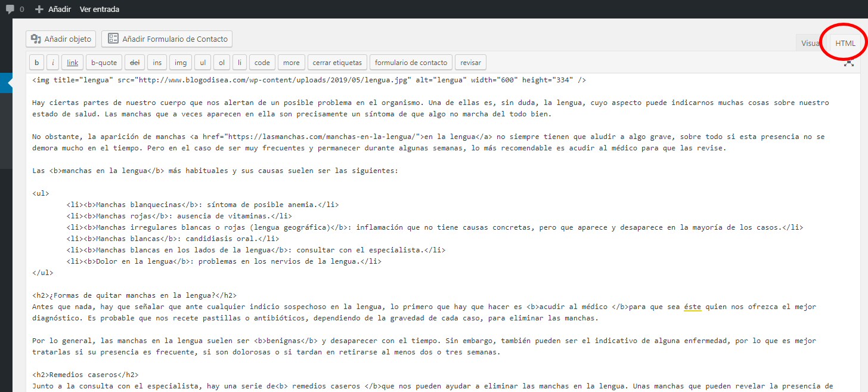Insert a hyperlink with the link button
Viewport: 868px width, 392px height.
72,63
